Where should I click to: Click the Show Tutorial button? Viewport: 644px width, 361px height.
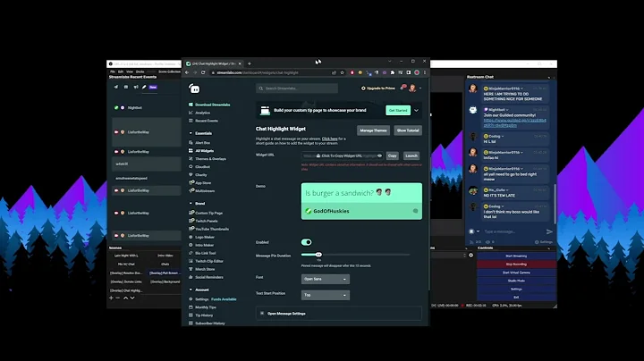click(408, 130)
